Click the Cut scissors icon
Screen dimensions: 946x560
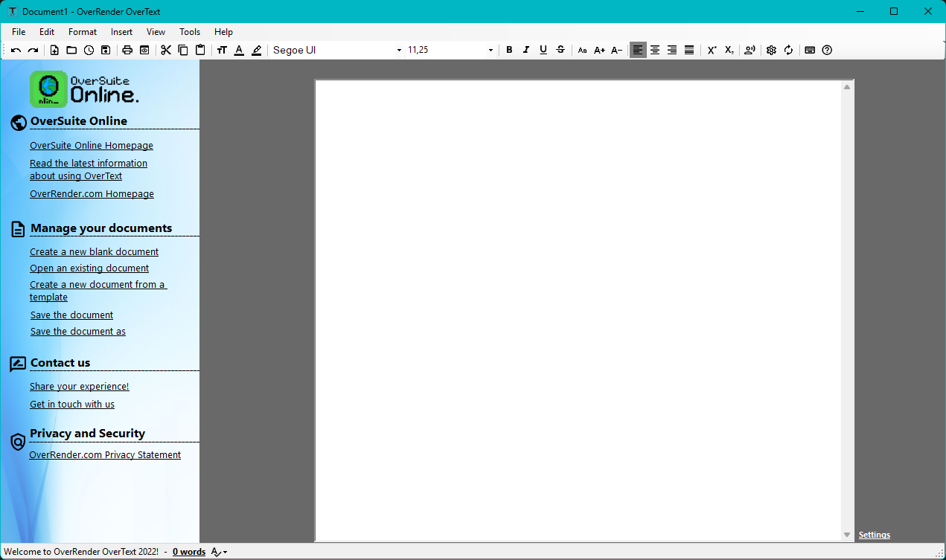click(x=166, y=51)
